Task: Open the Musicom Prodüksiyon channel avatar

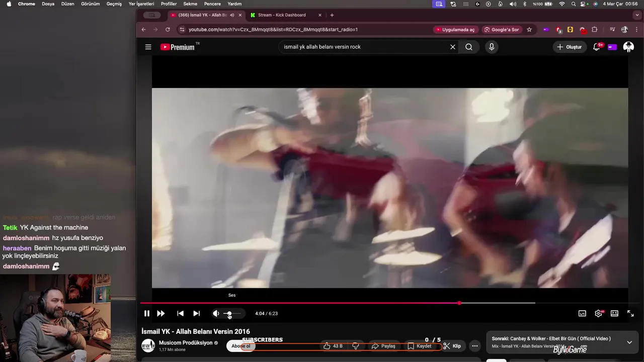Action: 148,345
